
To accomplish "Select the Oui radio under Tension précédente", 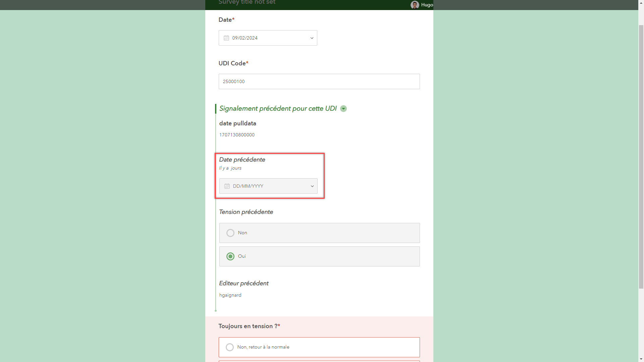I will (x=230, y=256).
